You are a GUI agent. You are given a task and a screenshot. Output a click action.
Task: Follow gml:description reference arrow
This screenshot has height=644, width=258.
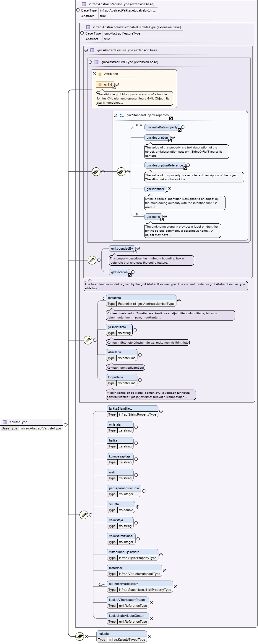tap(170, 140)
